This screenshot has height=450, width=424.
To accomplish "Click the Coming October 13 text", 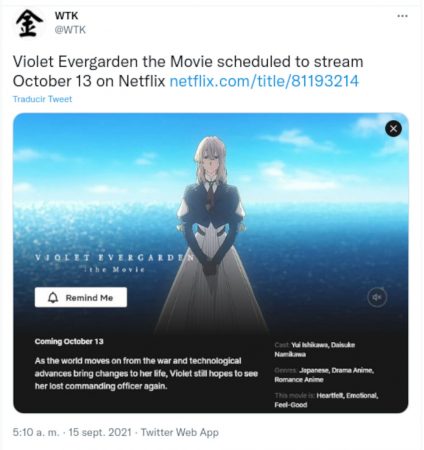I will click(x=69, y=342).
